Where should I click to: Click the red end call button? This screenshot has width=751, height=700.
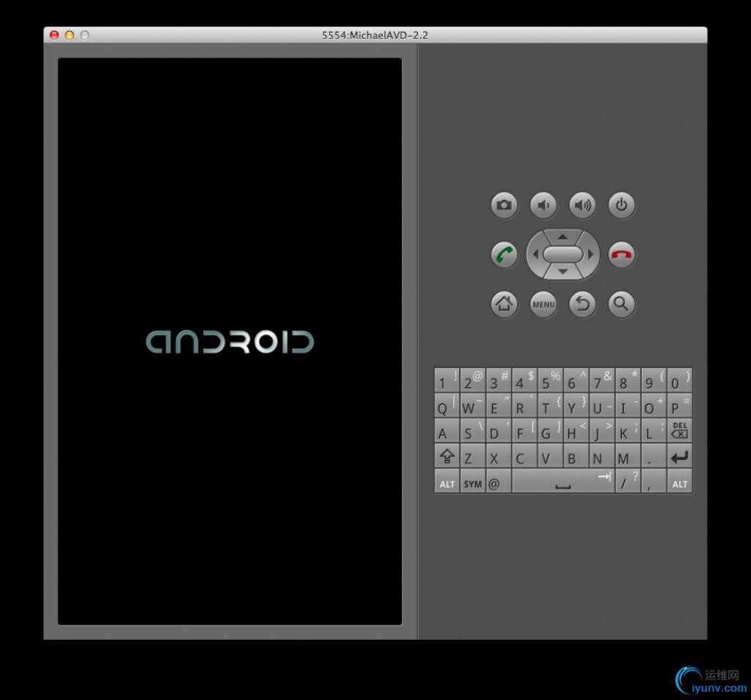click(622, 254)
